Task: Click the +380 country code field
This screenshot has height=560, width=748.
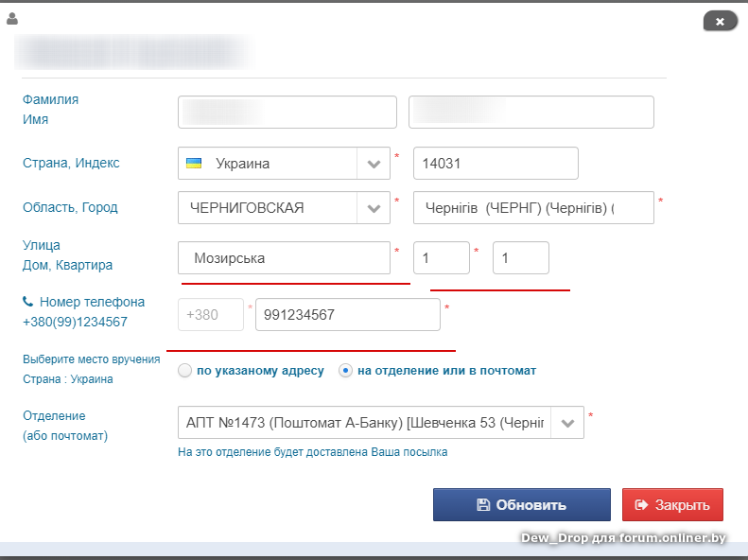Action: pyautogui.click(x=211, y=315)
